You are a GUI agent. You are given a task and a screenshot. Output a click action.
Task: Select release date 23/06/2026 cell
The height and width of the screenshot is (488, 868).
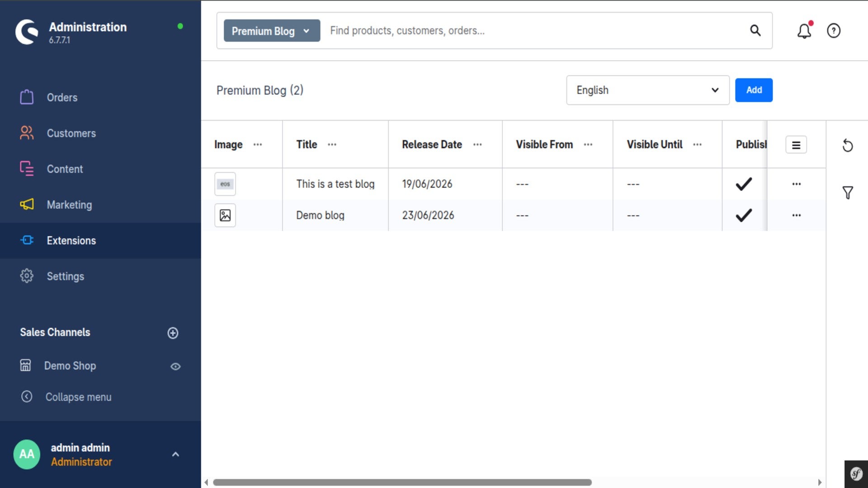(428, 215)
